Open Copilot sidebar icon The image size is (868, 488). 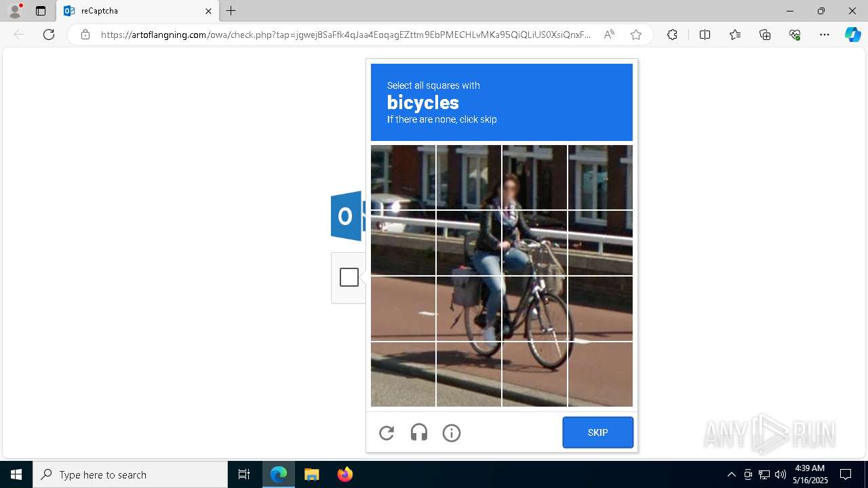[852, 35]
